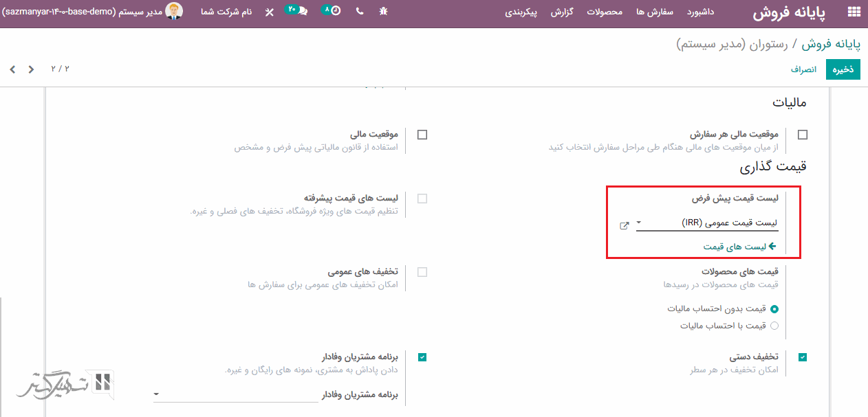Click the system administrator user avatar

click(174, 12)
